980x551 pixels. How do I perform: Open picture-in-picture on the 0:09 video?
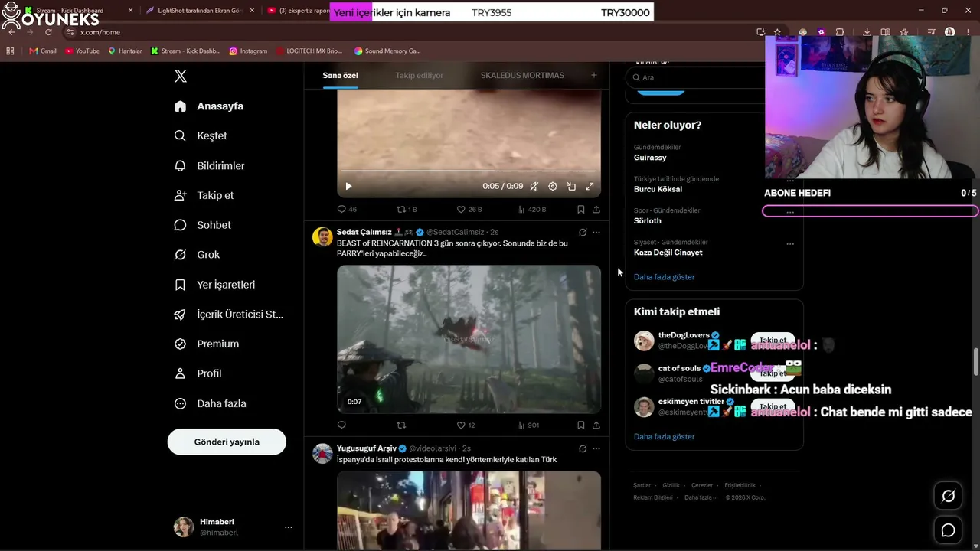pyautogui.click(x=571, y=186)
